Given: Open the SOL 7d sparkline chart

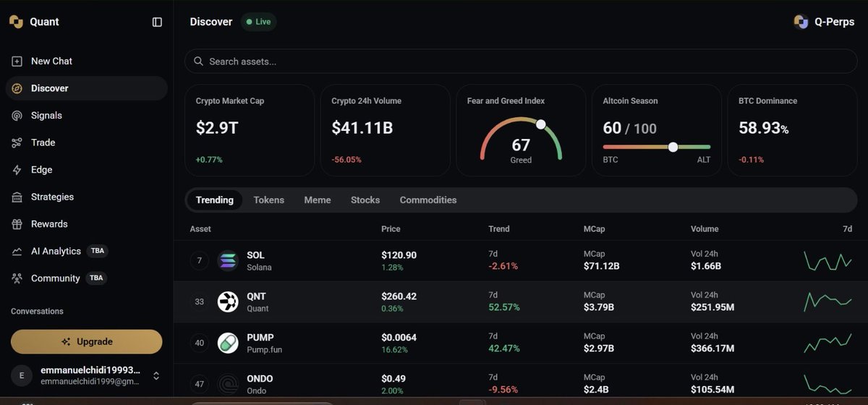Looking at the screenshot, I should (x=827, y=260).
